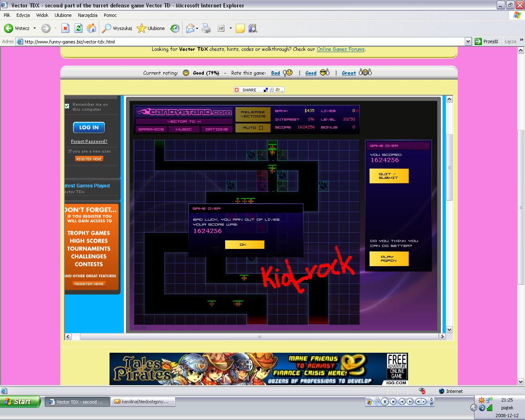Click the Wyszukaj search icon

(x=107, y=28)
